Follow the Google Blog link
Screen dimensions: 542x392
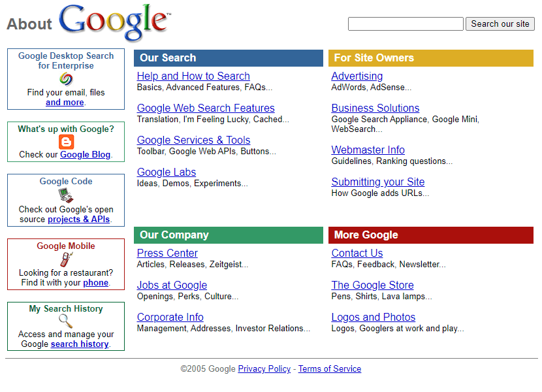click(x=86, y=154)
